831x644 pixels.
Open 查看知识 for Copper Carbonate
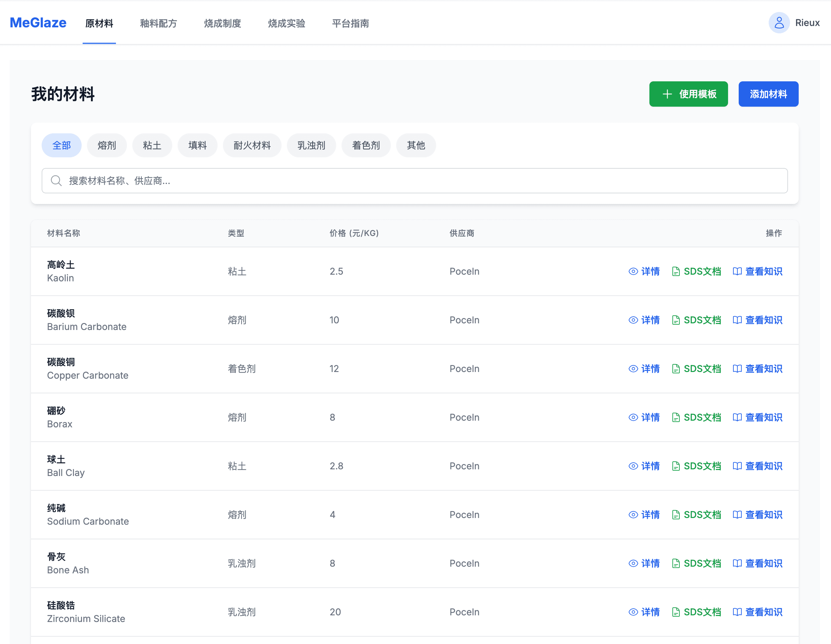[x=758, y=369]
